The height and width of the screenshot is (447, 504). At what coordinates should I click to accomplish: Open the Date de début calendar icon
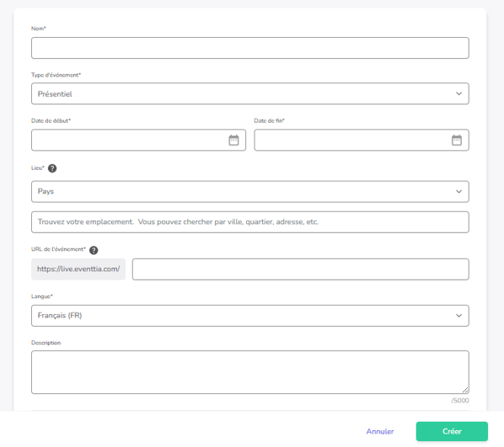234,140
